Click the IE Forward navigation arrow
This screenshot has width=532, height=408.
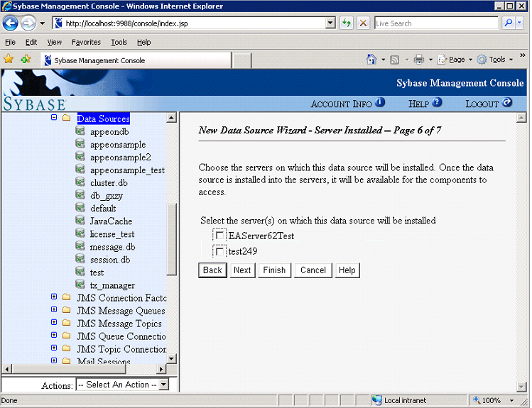[x=28, y=23]
